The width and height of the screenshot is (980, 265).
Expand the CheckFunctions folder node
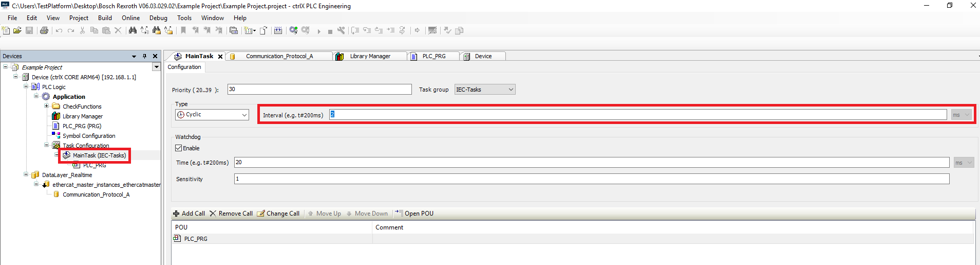46,106
